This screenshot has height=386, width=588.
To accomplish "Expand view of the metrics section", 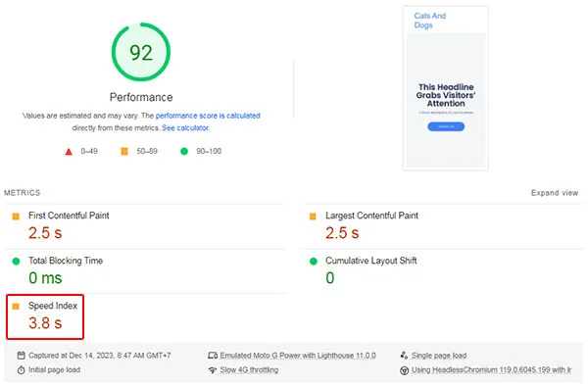I will click(x=555, y=193).
